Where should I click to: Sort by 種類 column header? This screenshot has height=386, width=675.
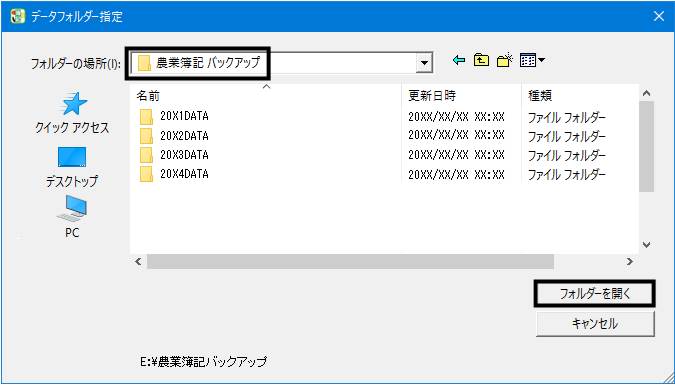point(579,95)
